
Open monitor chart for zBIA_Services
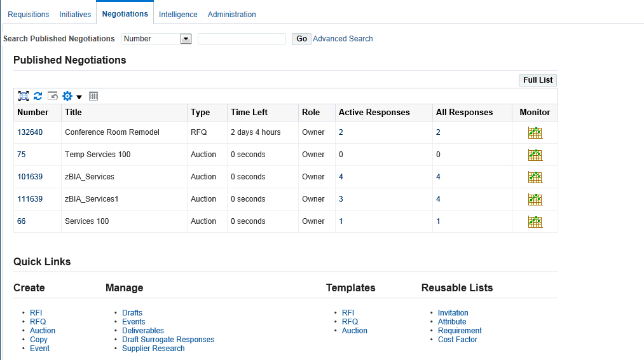pos(535,177)
